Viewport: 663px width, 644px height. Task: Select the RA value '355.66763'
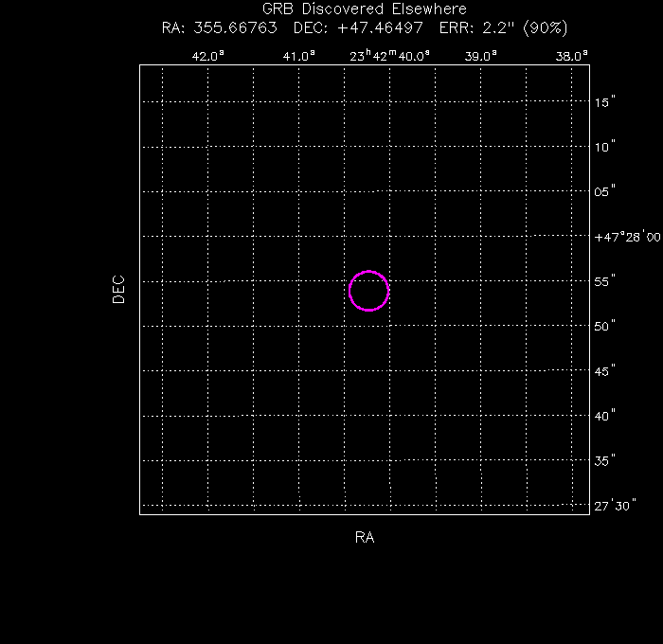point(236,27)
